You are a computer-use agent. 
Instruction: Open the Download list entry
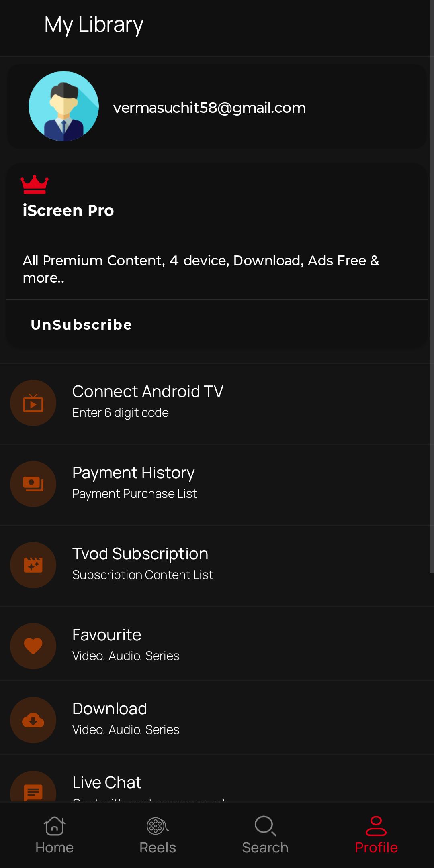125,718
